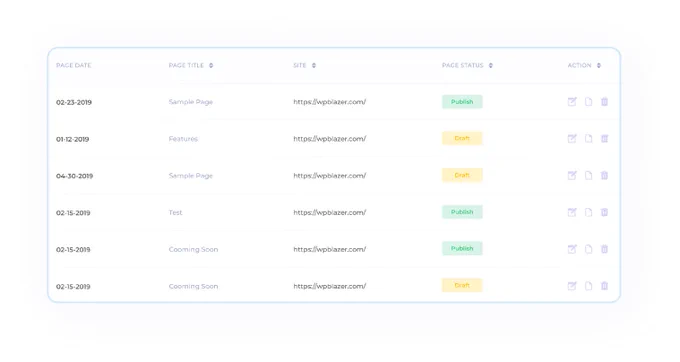
Task: Sort the table by Page Title arrows
Action: 211,65
